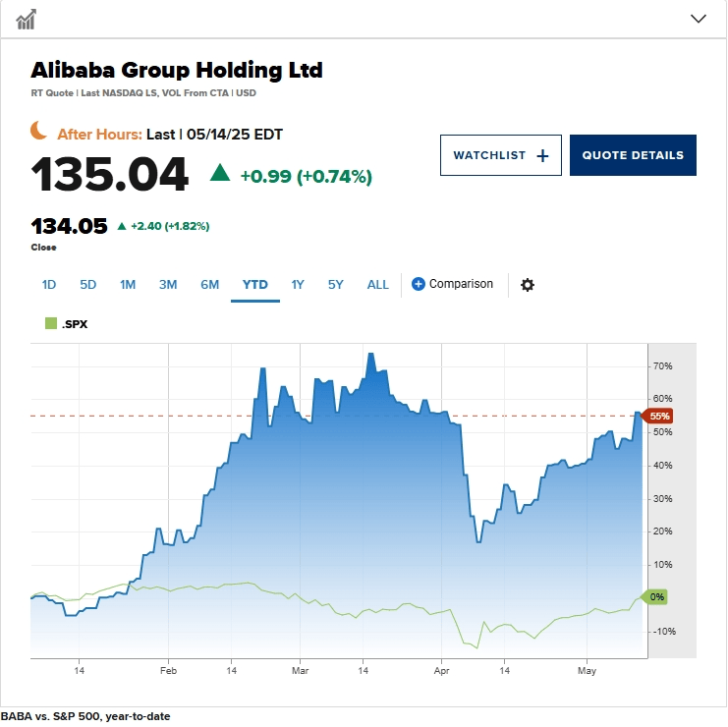Image resolution: width=728 pixels, height=727 pixels.
Task: Collapse the widget with the top-right chevron
Action: tap(698, 19)
